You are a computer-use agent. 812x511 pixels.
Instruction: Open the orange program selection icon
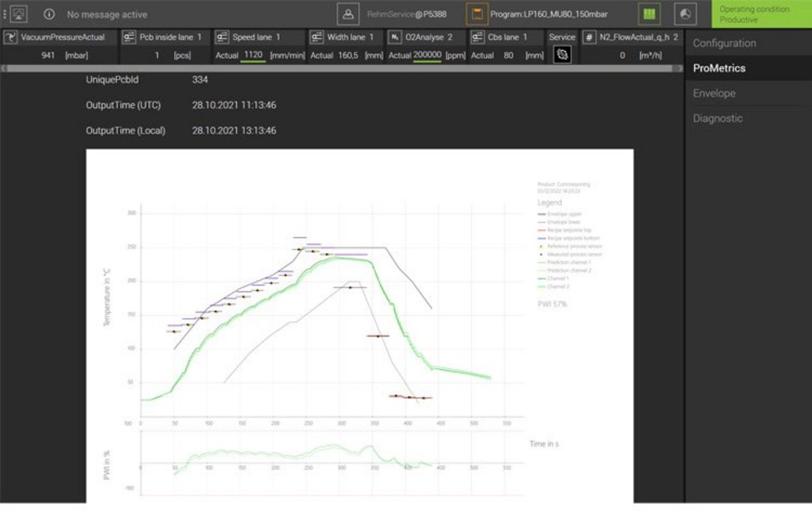tap(477, 14)
